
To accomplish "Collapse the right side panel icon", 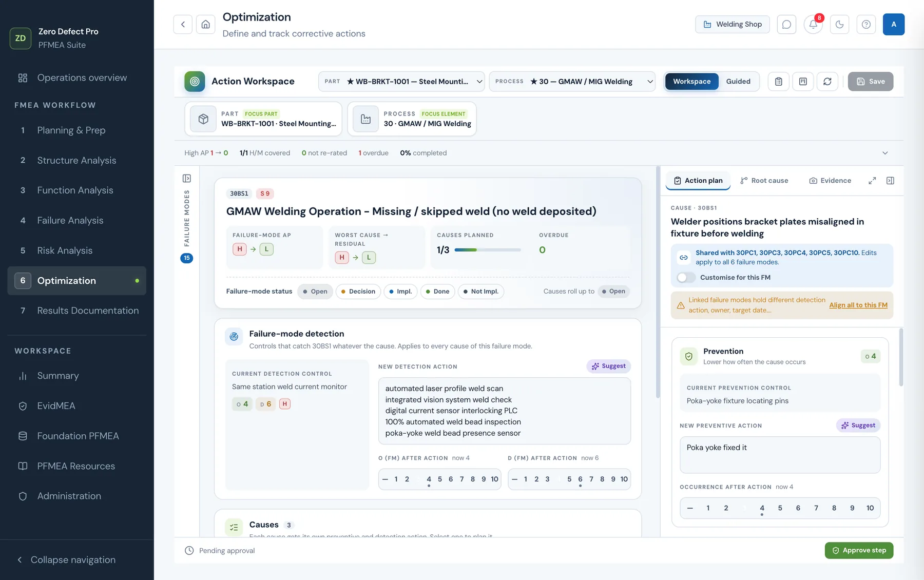I will click(x=890, y=181).
